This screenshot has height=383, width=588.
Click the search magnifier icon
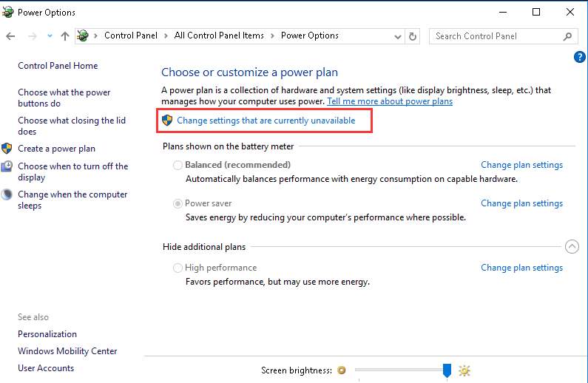click(x=568, y=35)
